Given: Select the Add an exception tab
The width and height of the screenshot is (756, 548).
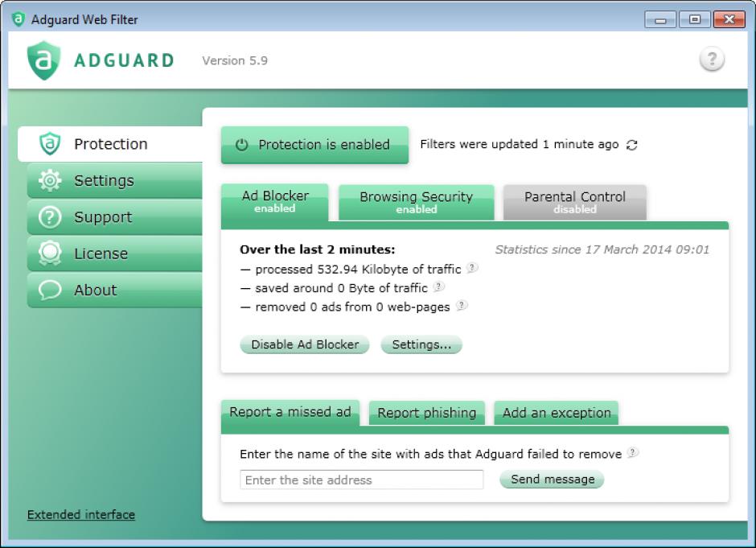Looking at the screenshot, I should point(557,413).
